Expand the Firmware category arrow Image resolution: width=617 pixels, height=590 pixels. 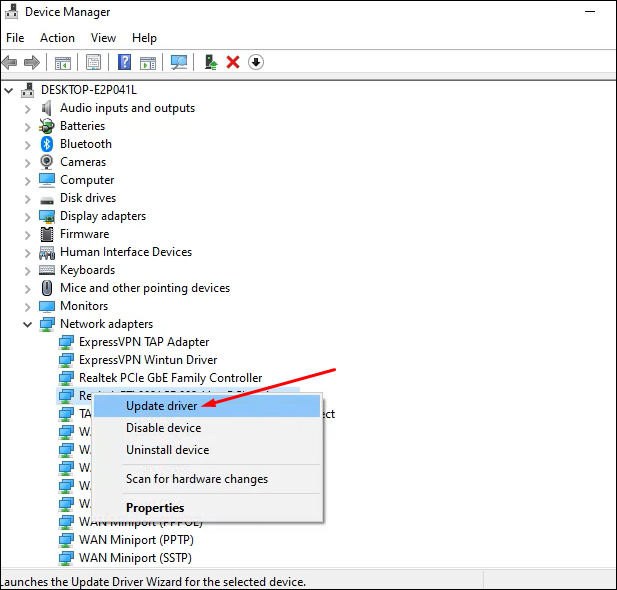click(x=28, y=235)
